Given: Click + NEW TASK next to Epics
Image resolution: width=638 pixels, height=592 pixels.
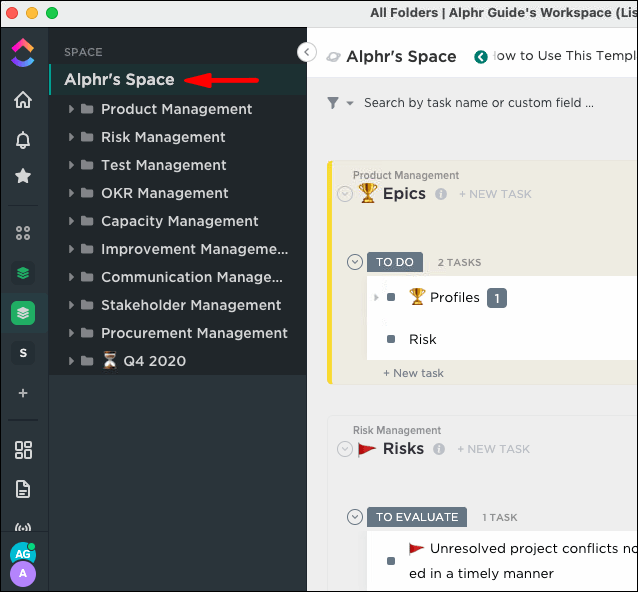Looking at the screenshot, I should pos(495,194).
